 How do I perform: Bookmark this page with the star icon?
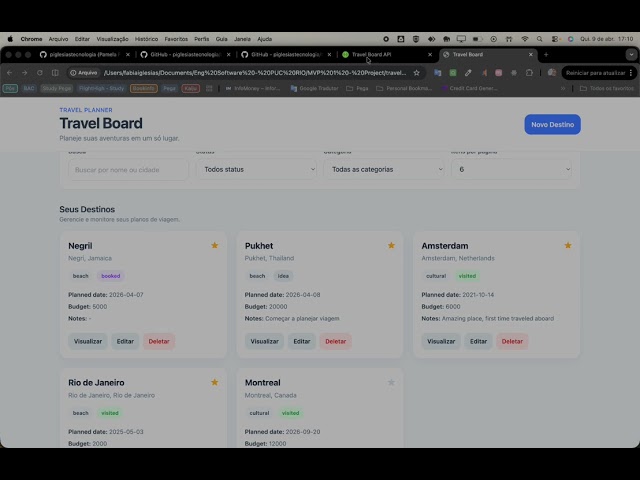pyautogui.click(x=416, y=73)
